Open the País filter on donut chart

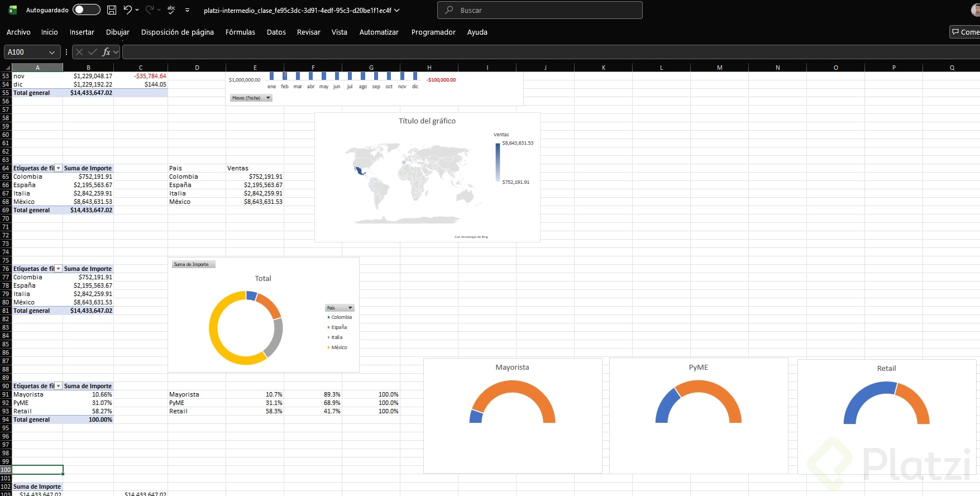click(340, 308)
